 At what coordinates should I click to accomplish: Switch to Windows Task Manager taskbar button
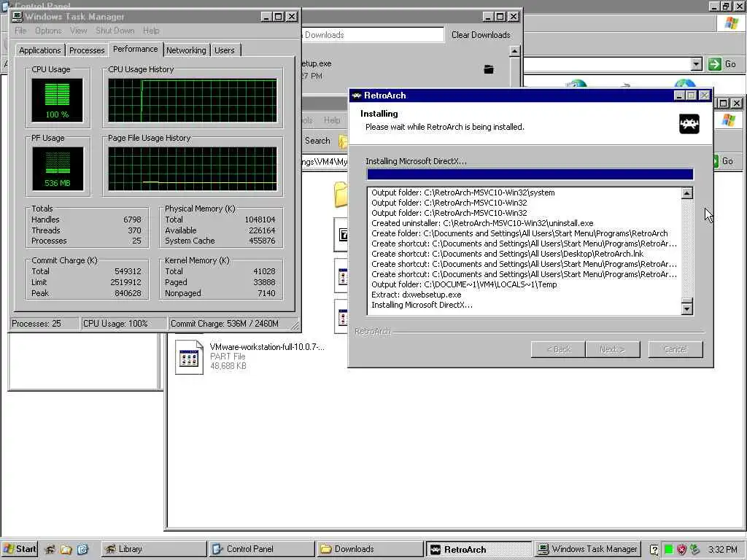click(x=587, y=549)
